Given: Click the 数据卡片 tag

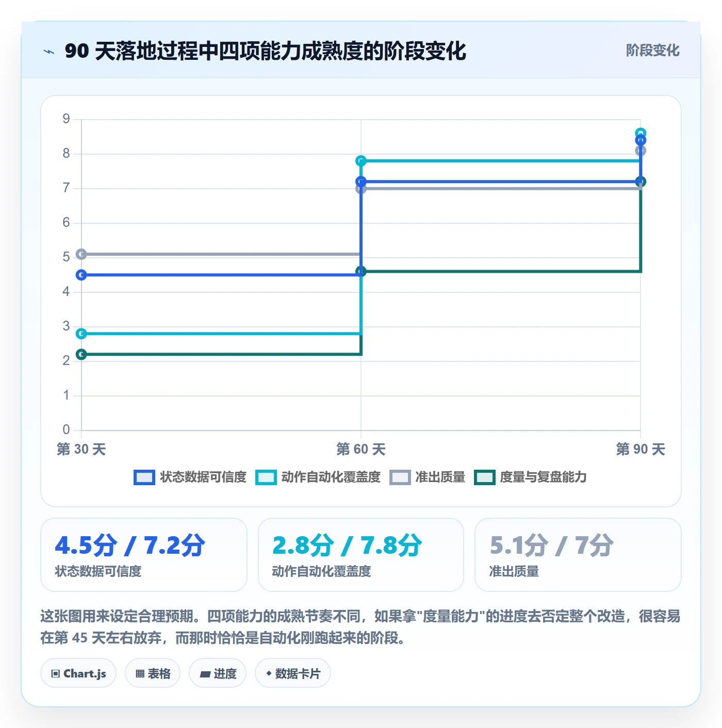Looking at the screenshot, I should 293,673.
